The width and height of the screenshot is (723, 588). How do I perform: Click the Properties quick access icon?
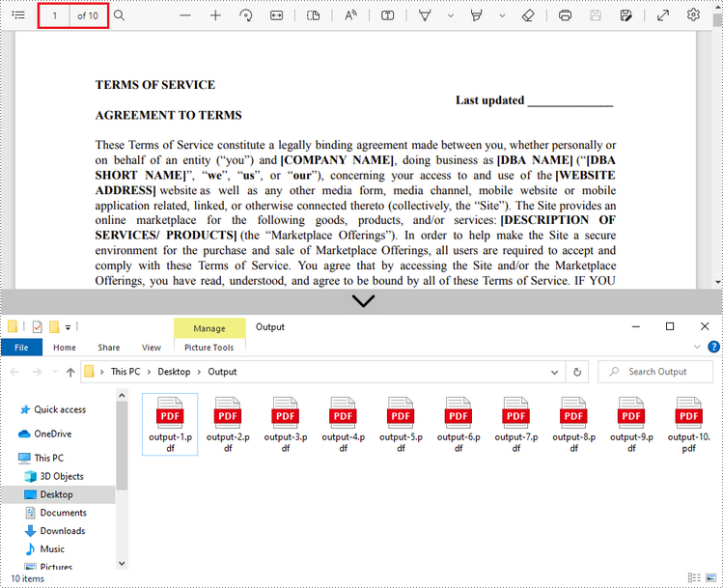pyautogui.click(x=38, y=327)
